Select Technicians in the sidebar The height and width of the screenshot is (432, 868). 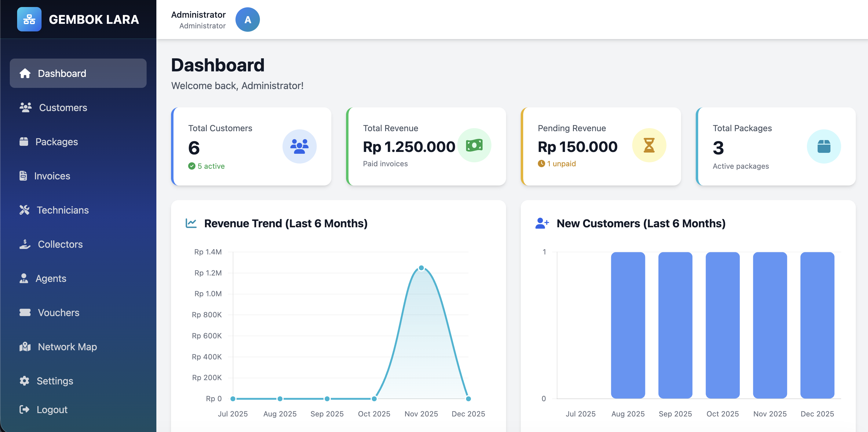[62, 210]
